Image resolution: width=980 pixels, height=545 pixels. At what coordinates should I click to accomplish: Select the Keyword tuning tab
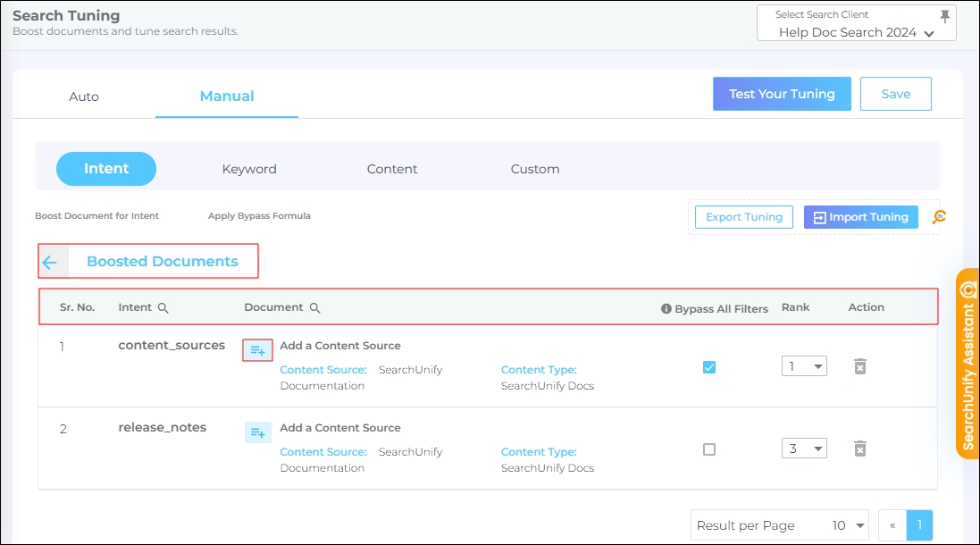[x=249, y=169]
